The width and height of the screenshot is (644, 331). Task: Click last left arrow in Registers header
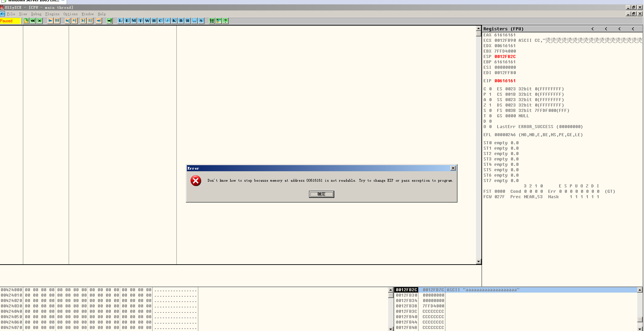[x=633, y=29]
